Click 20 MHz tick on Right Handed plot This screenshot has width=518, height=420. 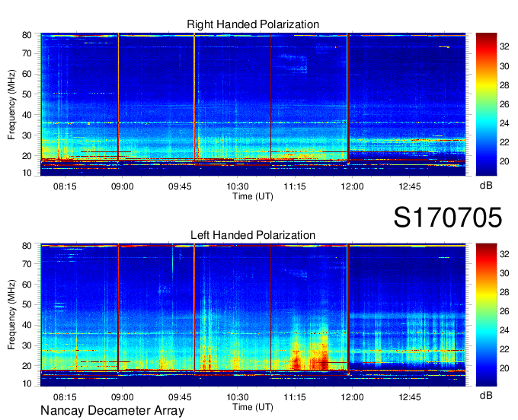pos(27,156)
